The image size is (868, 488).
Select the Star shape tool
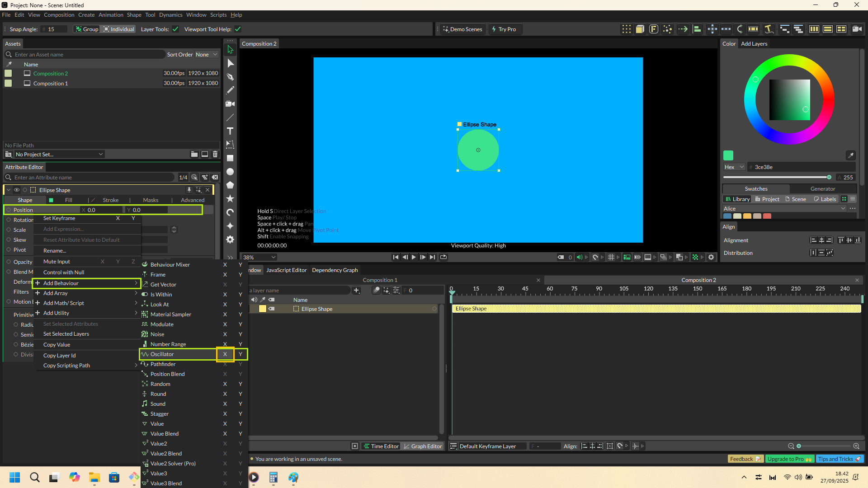(230, 199)
